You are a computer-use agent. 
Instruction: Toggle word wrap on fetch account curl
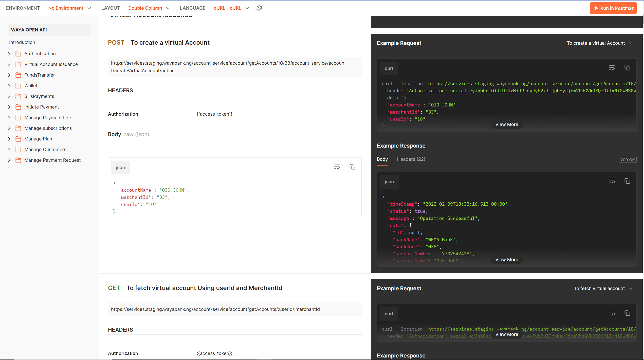pyautogui.click(x=612, y=313)
